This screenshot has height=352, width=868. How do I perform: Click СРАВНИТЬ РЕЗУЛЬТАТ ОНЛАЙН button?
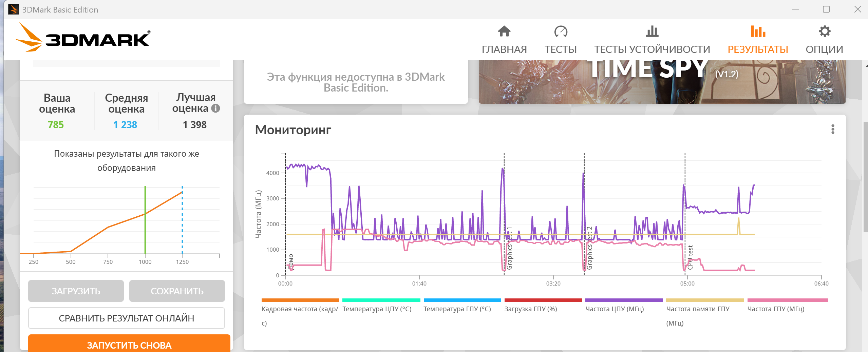pos(127,318)
